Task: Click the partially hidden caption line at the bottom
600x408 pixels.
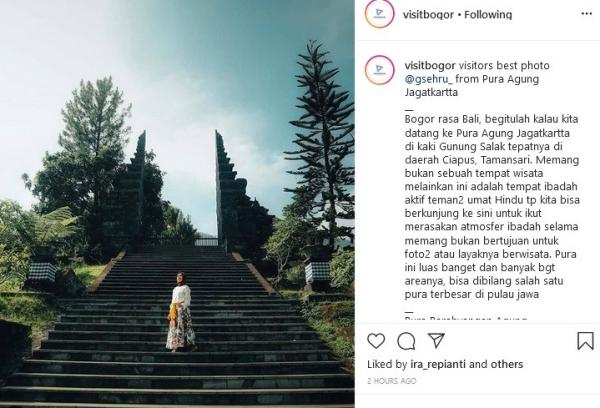Action: (x=466, y=318)
